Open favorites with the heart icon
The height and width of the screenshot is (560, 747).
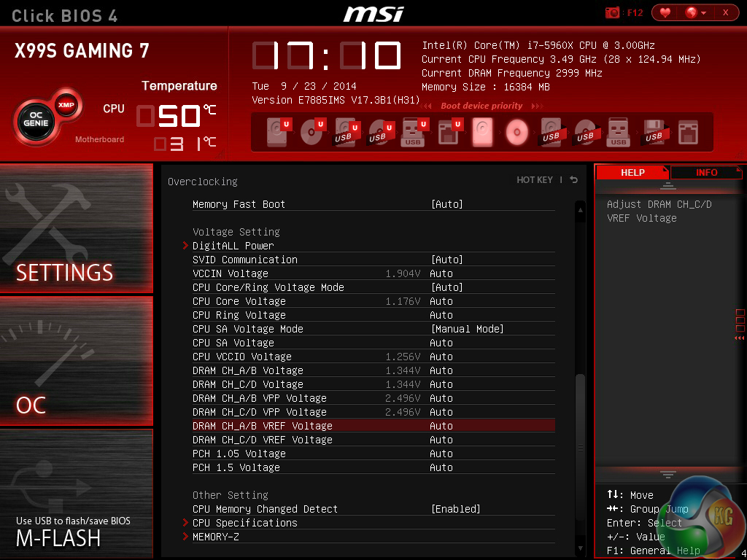[665, 12]
